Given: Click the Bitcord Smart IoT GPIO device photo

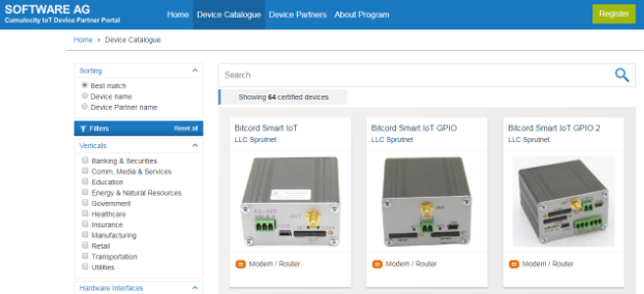Looking at the screenshot, I should (427, 202).
